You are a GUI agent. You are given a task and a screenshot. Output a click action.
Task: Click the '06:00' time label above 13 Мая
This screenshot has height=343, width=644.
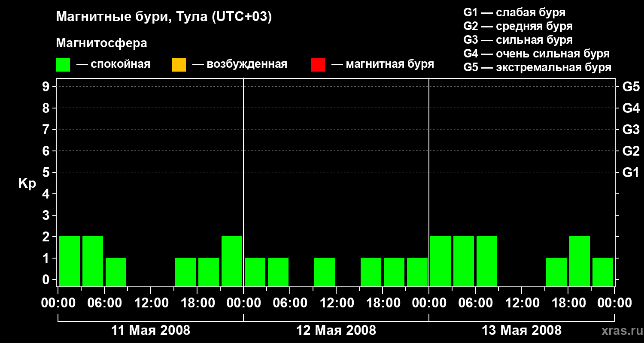475,303
